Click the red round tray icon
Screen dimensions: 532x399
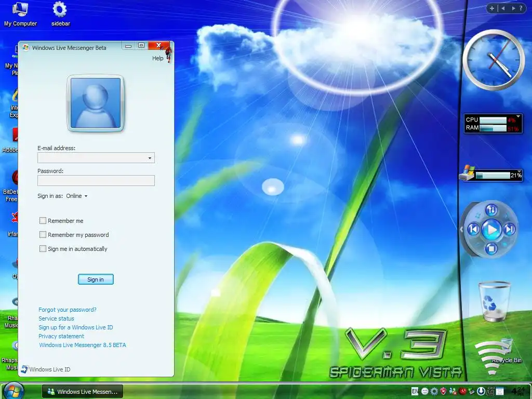coord(462,391)
